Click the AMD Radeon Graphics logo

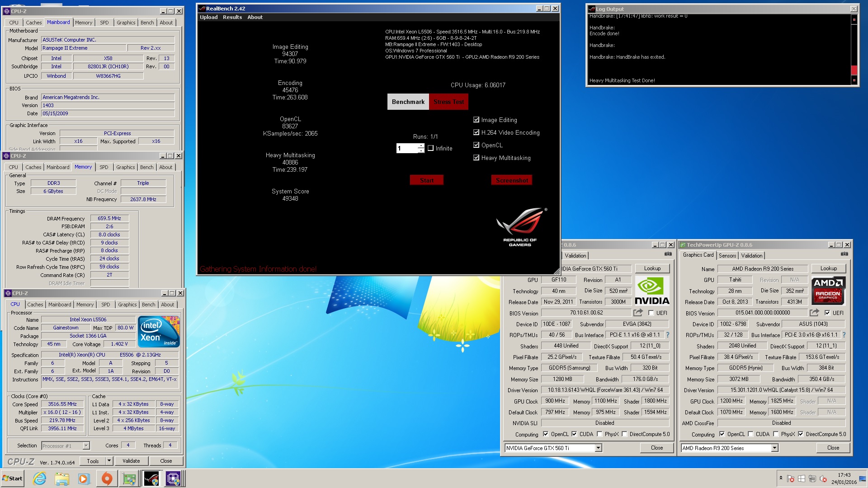(x=828, y=291)
